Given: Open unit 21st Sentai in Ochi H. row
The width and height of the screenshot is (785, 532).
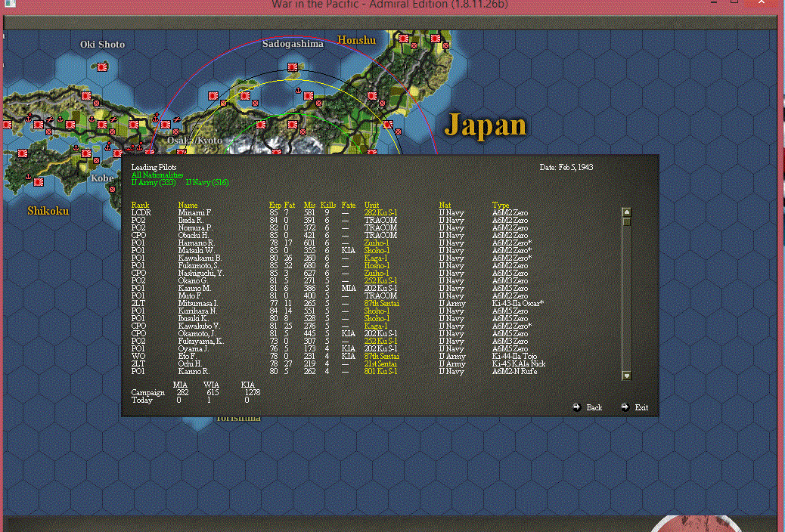Looking at the screenshot, I should click(x=380, y=363).
